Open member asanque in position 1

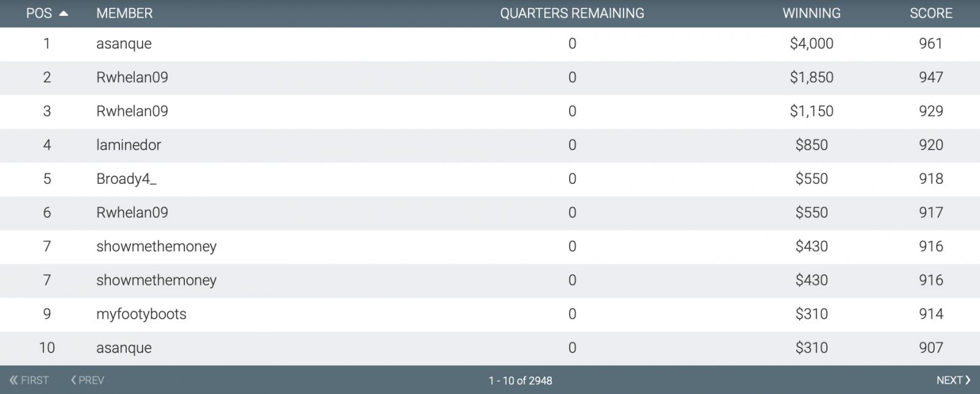(x=124, y=44)
